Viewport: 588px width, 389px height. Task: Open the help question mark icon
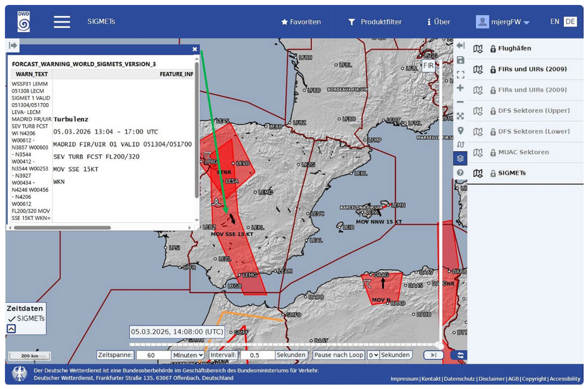point(461,173)
